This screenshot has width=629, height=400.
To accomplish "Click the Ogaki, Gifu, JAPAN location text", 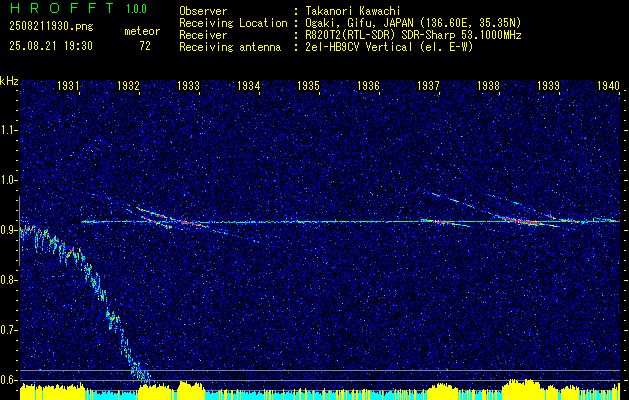I will 413,23.
